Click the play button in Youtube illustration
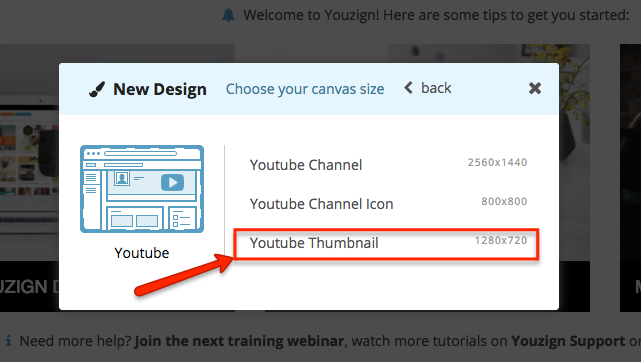Image resolution: width=641 pixels, height=362 pixels. (173, 182)
